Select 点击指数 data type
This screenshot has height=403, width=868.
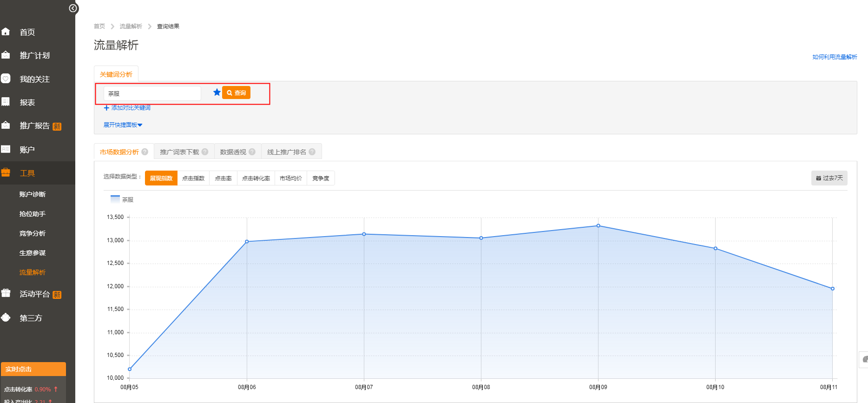coord(193,178)
